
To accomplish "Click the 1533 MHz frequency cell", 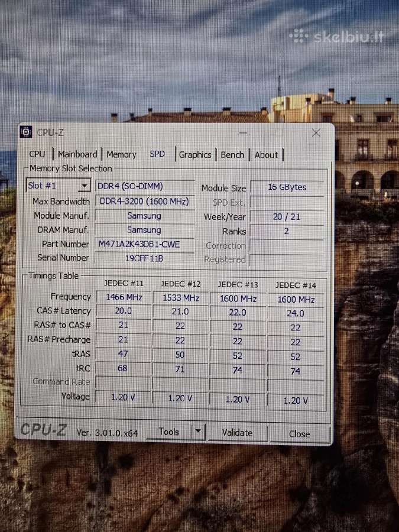I will tap(180, 298).
